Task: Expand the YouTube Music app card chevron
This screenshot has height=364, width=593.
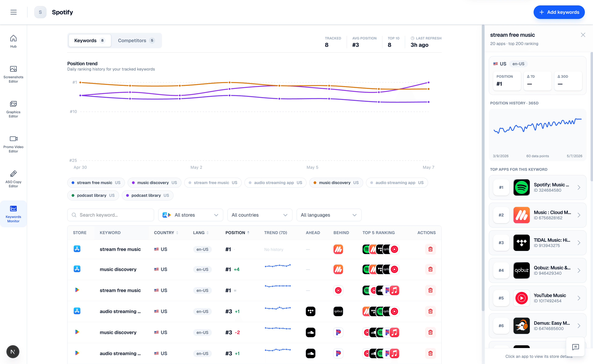Action: [x=579, y=298]
